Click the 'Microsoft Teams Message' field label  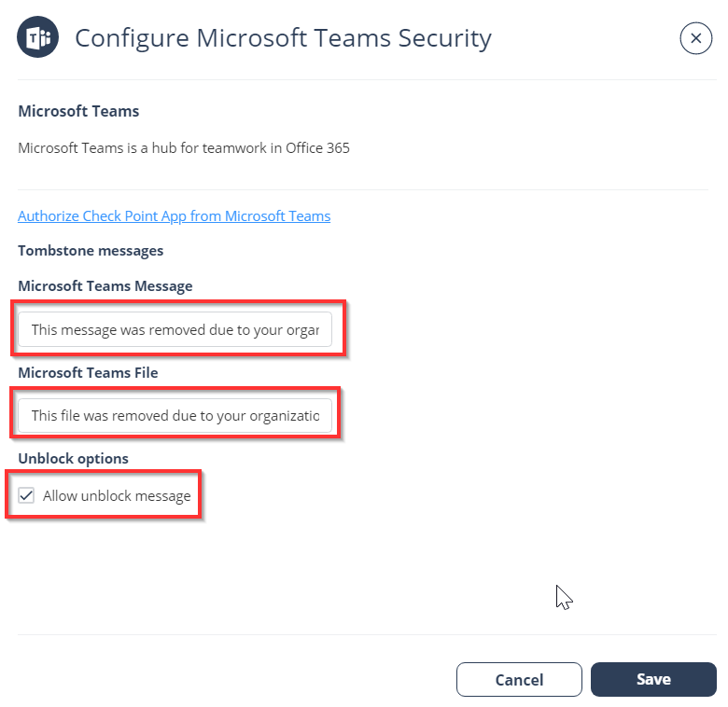click(x=105, y=285)
